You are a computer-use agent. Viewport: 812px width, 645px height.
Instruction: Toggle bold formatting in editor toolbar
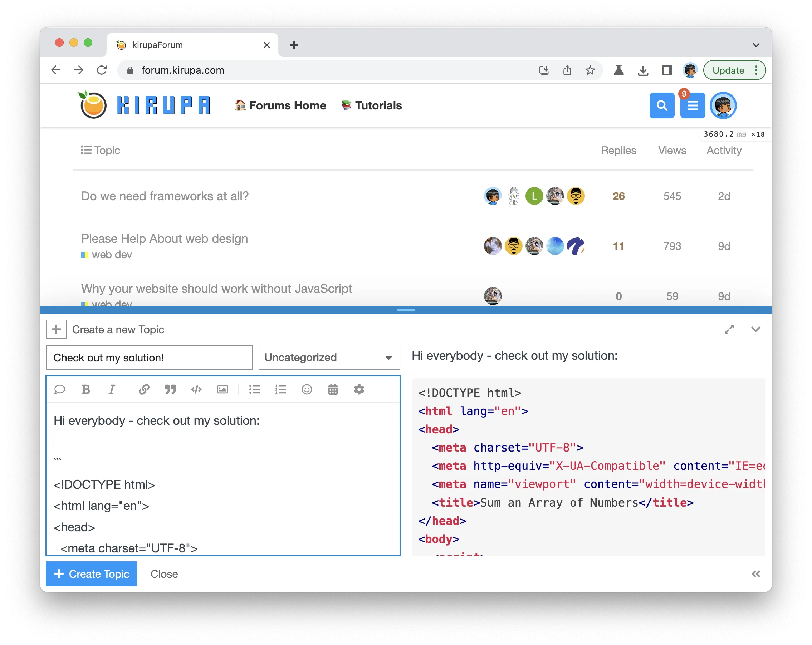click(x=86, y=389)
